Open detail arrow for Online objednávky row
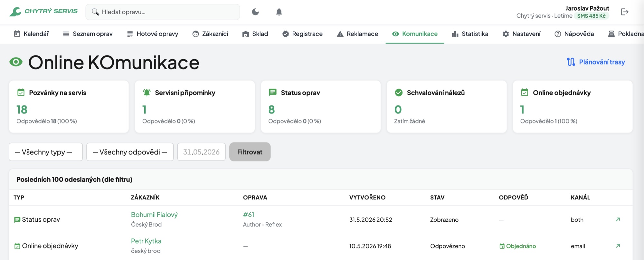644x260 pixels. 618,246
